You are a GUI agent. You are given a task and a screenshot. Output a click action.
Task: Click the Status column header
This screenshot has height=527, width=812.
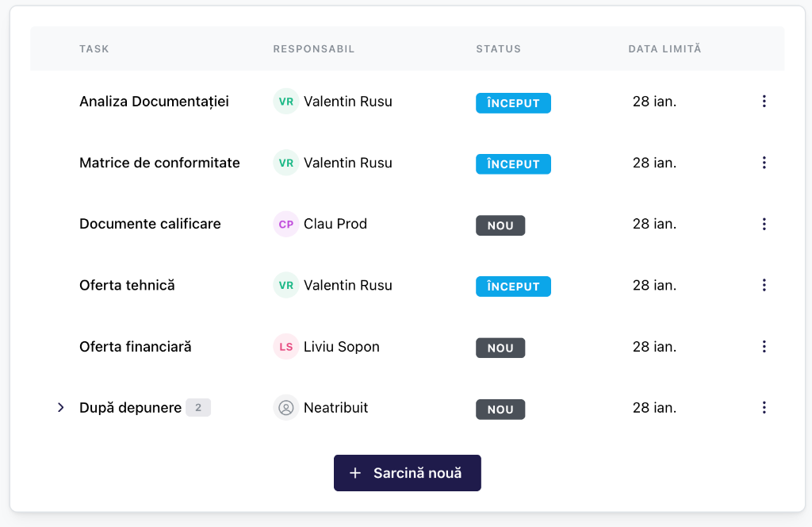pyautogui.click(x=498, y=49)
